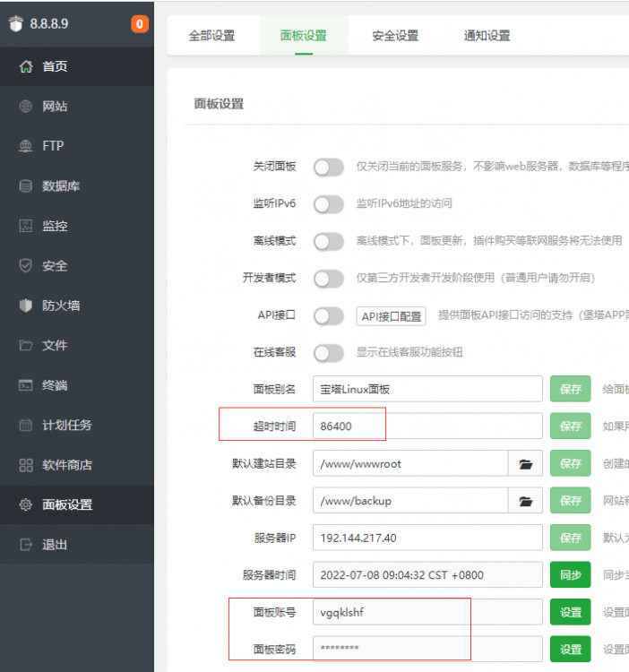
Task: Enable 开发者模式 toggle
Action: tap(329, 279)
